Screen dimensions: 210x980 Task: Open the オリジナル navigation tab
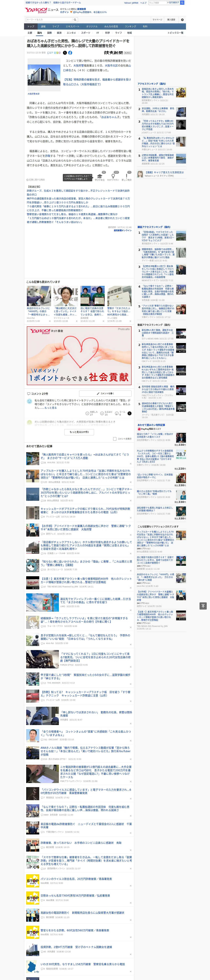click(92, 26)
